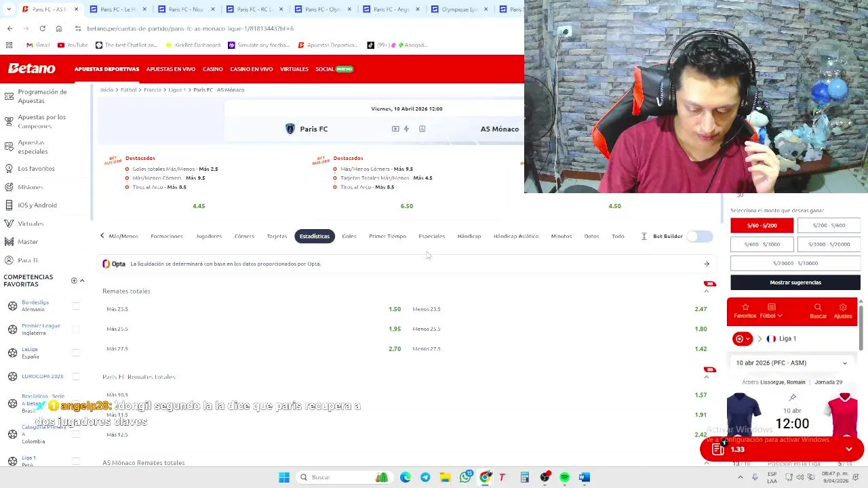Open WhatsApp from the taskbar
868x488 pixels.
point(465,477)
